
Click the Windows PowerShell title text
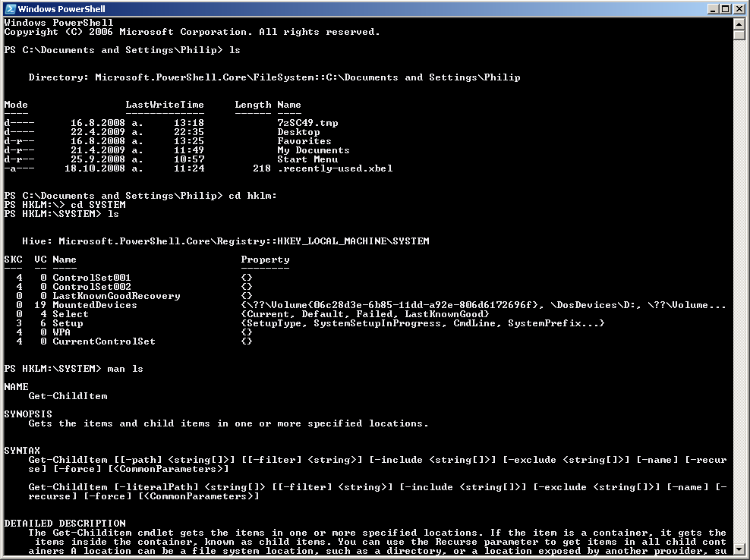pyautogui.click(x=61, y=8)
